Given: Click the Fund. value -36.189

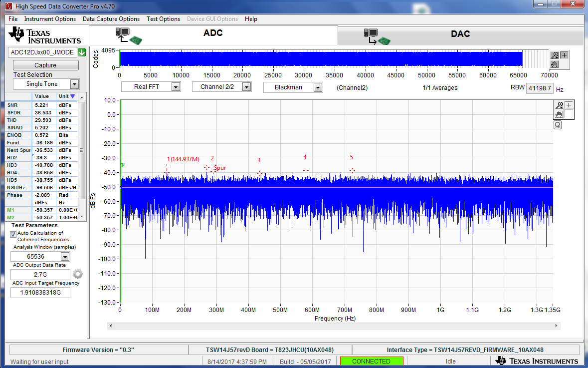Looking at the screenshot, I should [44, 143].
